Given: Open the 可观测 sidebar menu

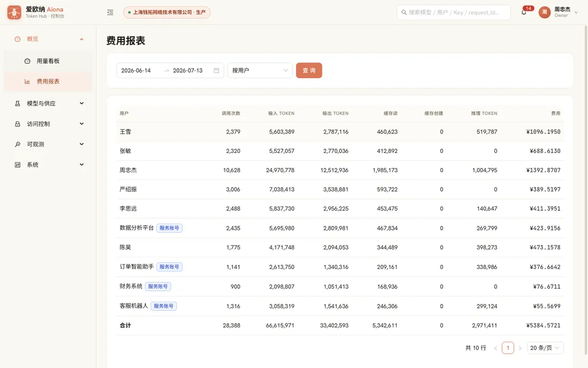Looking at the screenshot, I should pos(48,144).
